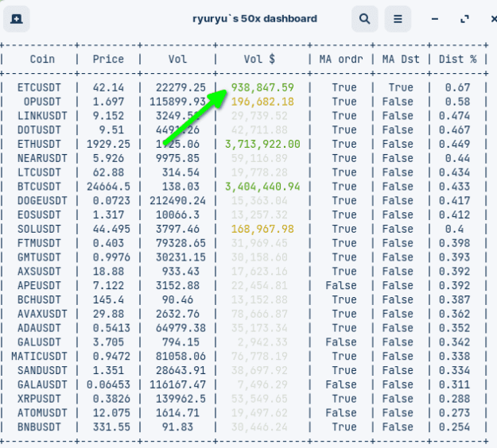Open a new terminal tab via the top-left icon
Screen dimensions: 497x448
(17, 19)
